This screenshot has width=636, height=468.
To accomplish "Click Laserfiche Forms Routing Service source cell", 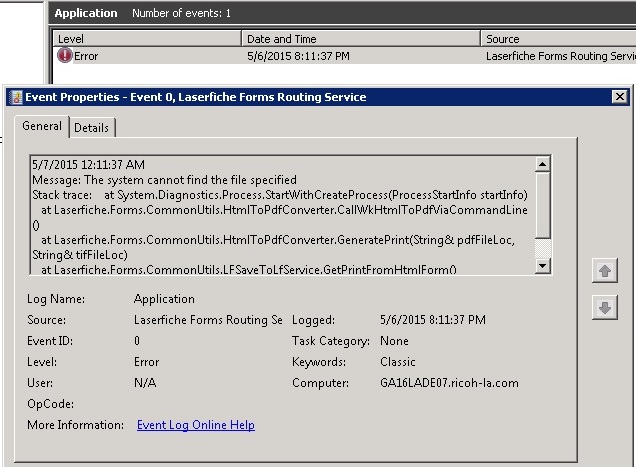I will (x=561, y=56).
